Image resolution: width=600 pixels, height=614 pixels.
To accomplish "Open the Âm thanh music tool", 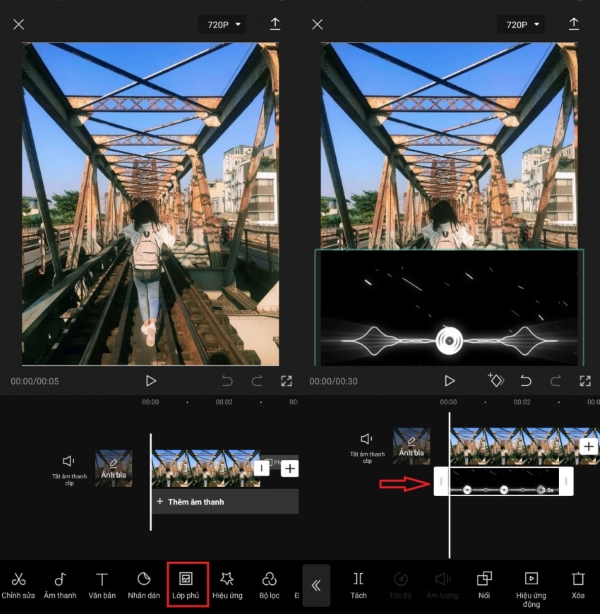I will (x=60, y=584).
